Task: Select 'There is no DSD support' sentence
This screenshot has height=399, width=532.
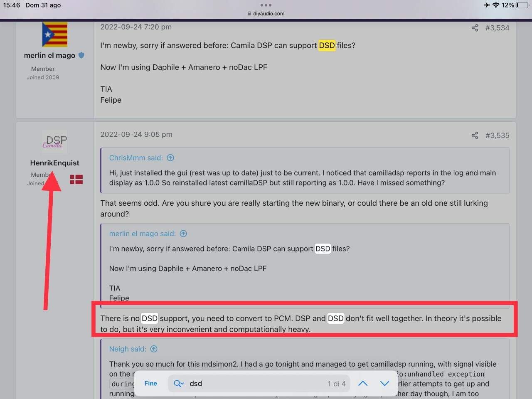Action: pos(301,324)
